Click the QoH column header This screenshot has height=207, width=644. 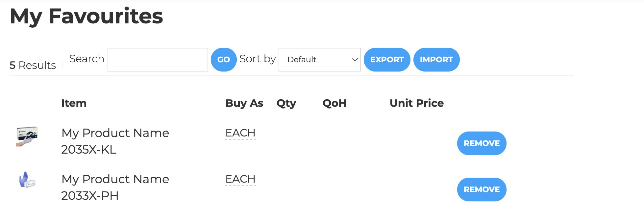pyautogui.click(x=334, y=103)
